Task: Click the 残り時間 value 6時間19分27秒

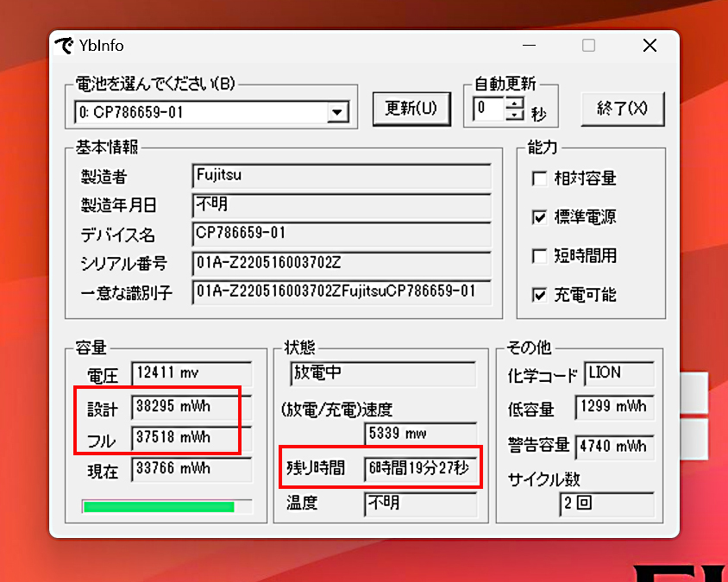Action: click(x=421, y=468)
